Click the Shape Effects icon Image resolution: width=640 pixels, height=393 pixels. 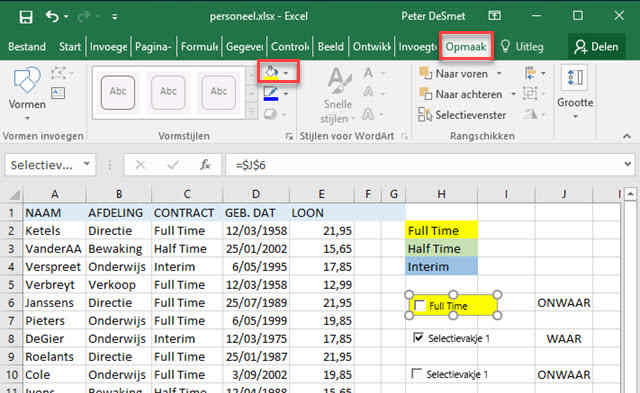click(x=270, y=114)
